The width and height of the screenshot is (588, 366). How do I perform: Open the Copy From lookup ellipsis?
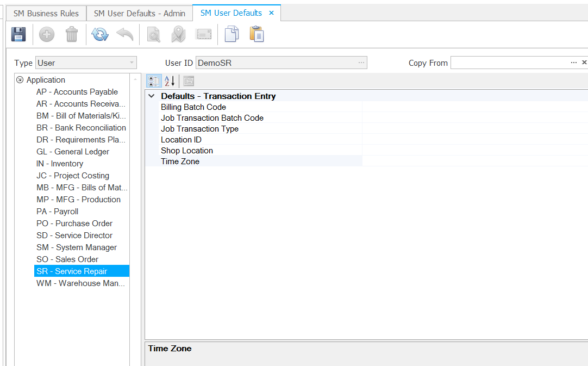pos(574,63)
